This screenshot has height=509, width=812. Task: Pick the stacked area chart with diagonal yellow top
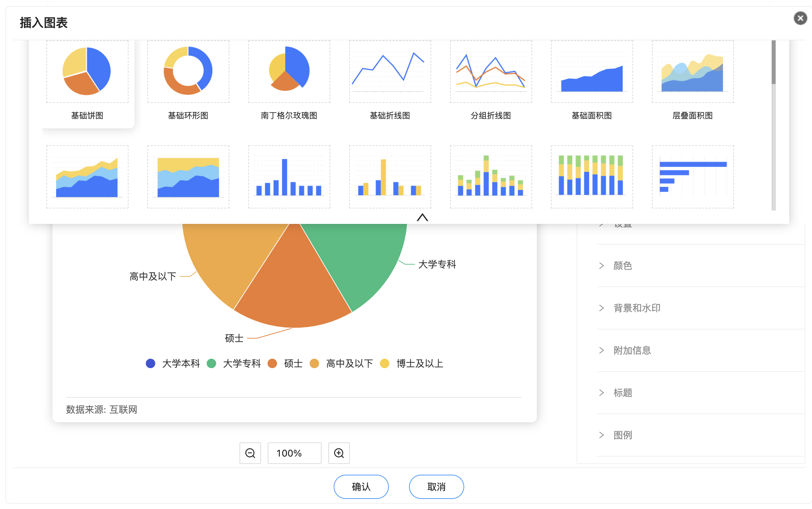87,177
